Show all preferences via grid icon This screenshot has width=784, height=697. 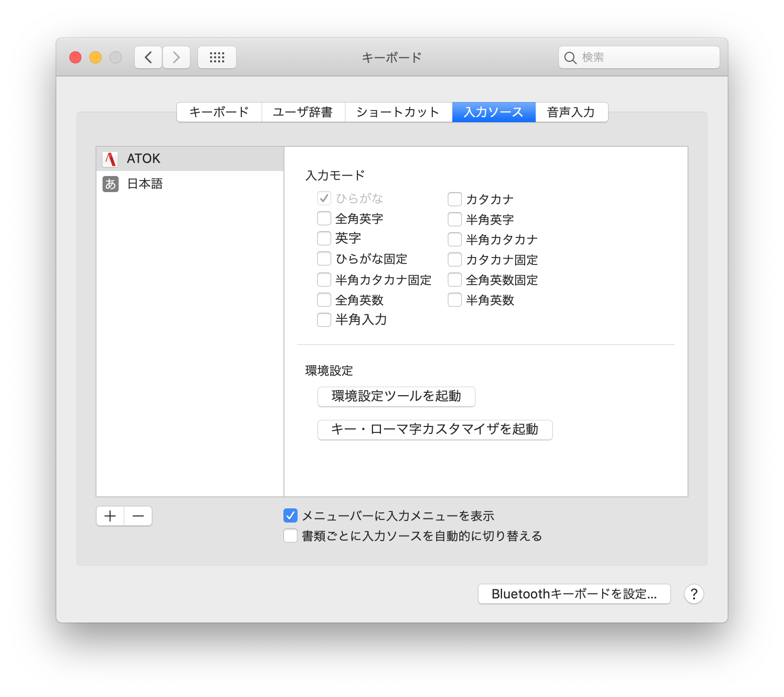(x=217, y=57)
